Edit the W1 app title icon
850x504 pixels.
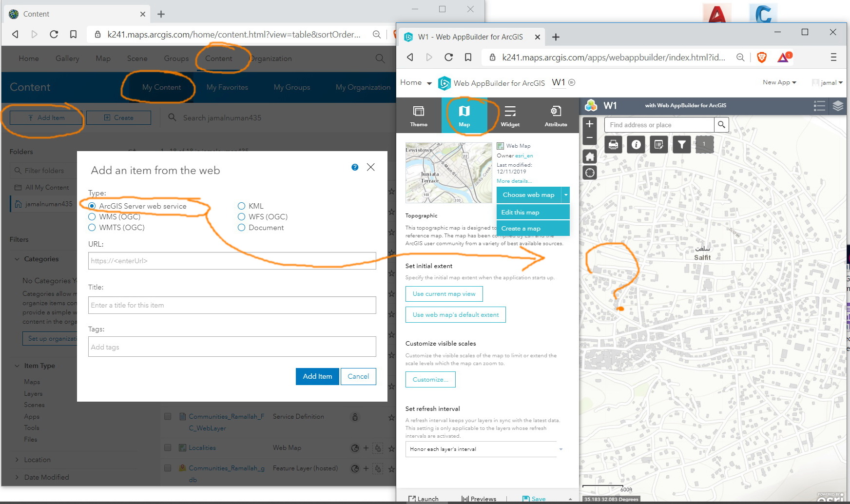pos(572,82)
